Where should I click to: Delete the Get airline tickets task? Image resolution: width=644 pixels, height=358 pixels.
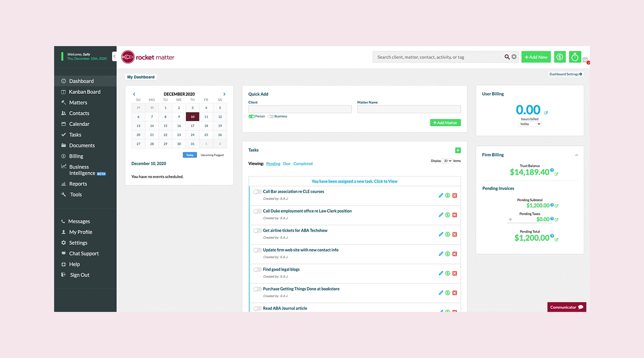(x=455, y=234)
